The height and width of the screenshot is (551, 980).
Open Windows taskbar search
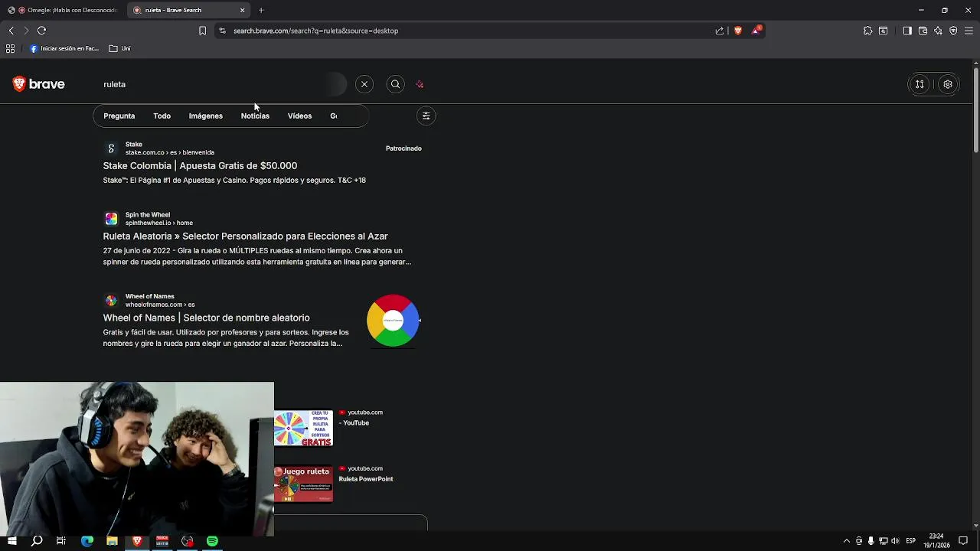pyautogui.click(x=37, y=541)
